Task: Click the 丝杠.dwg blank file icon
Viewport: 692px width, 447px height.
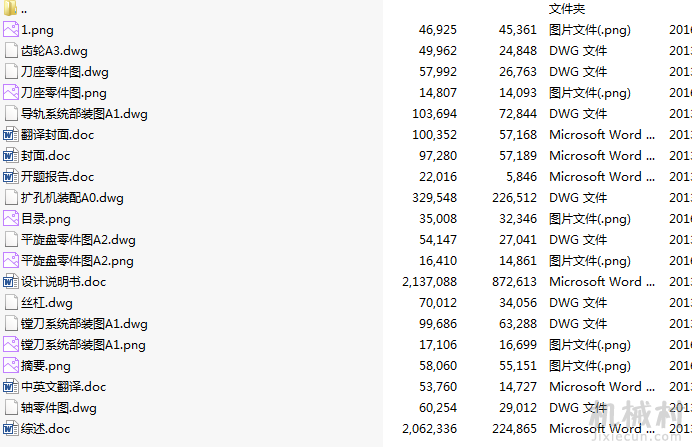Action: [11, 302]
